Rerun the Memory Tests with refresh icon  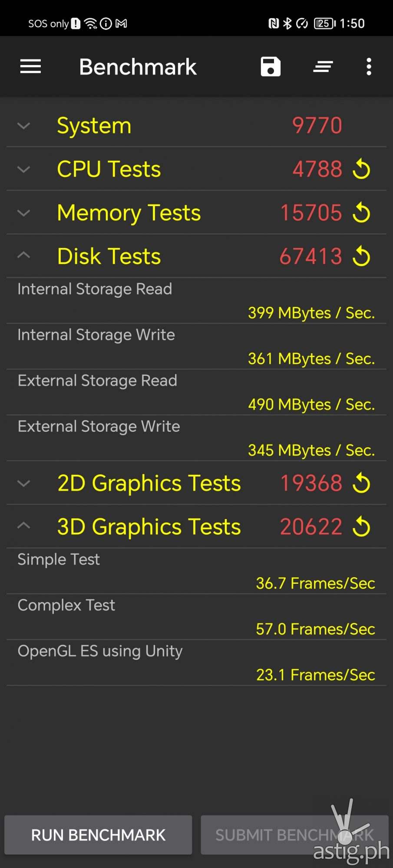point(361,213)
